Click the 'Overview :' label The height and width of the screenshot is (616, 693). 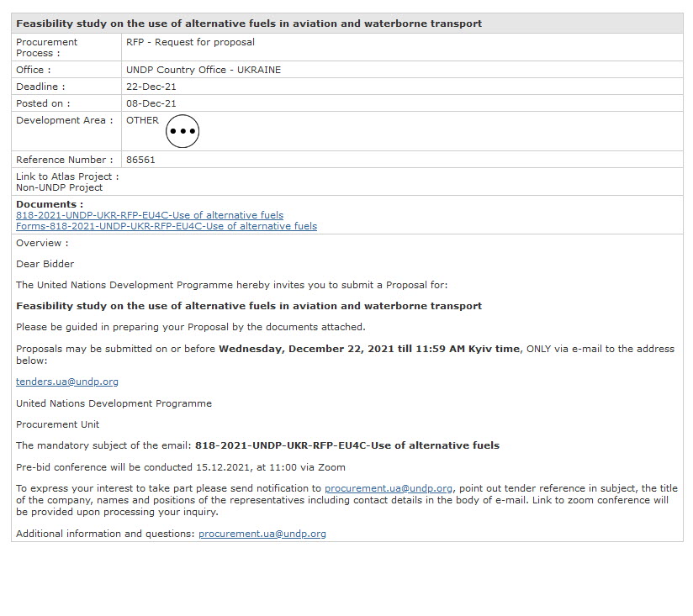pyautogui.click(x=42, y=243)
